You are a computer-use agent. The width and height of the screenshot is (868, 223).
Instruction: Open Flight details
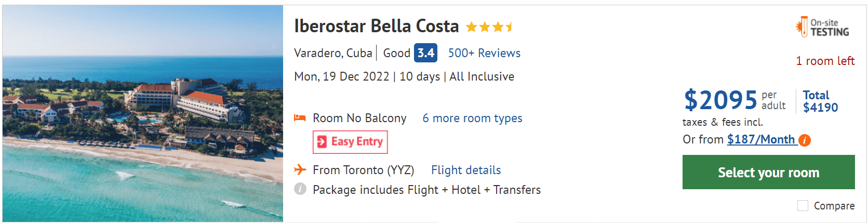point(466,170)
